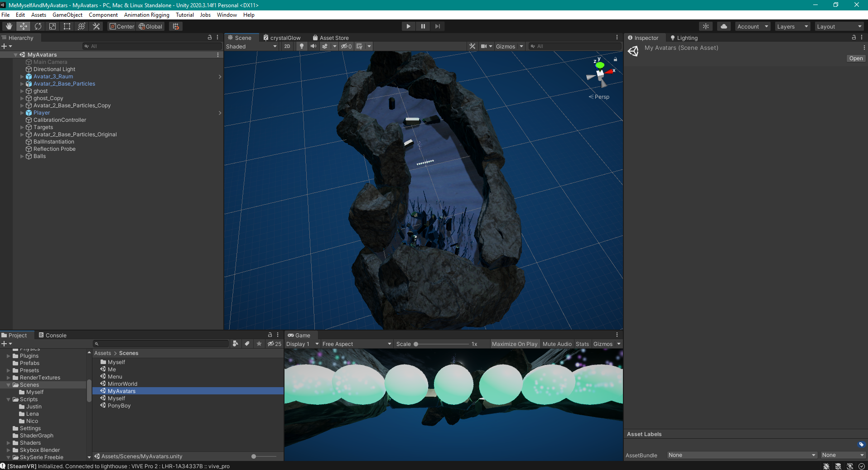Open the Layers dropdown

point(791,26)
